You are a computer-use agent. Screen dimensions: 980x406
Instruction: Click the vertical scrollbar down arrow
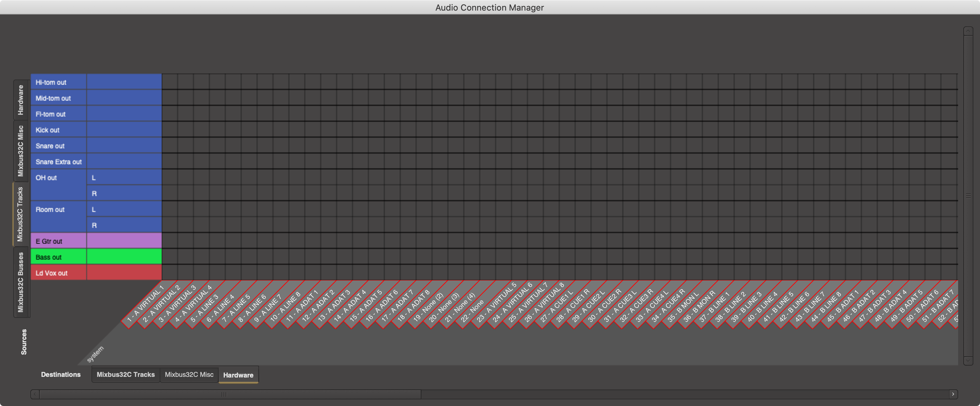968,360
